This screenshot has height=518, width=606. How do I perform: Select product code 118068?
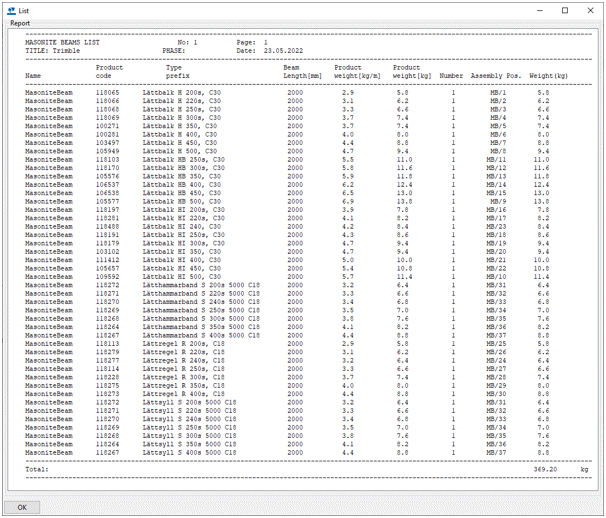coord(107,109)
